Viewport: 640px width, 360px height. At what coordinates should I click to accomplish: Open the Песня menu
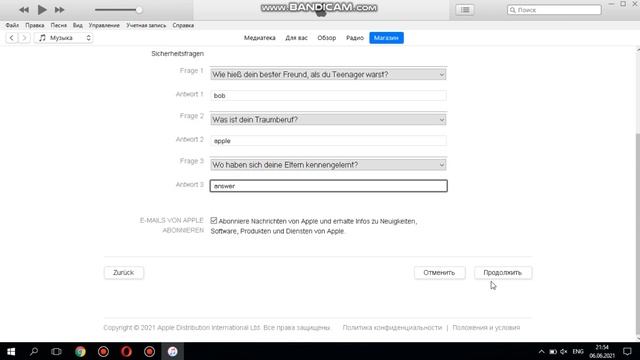58,25
